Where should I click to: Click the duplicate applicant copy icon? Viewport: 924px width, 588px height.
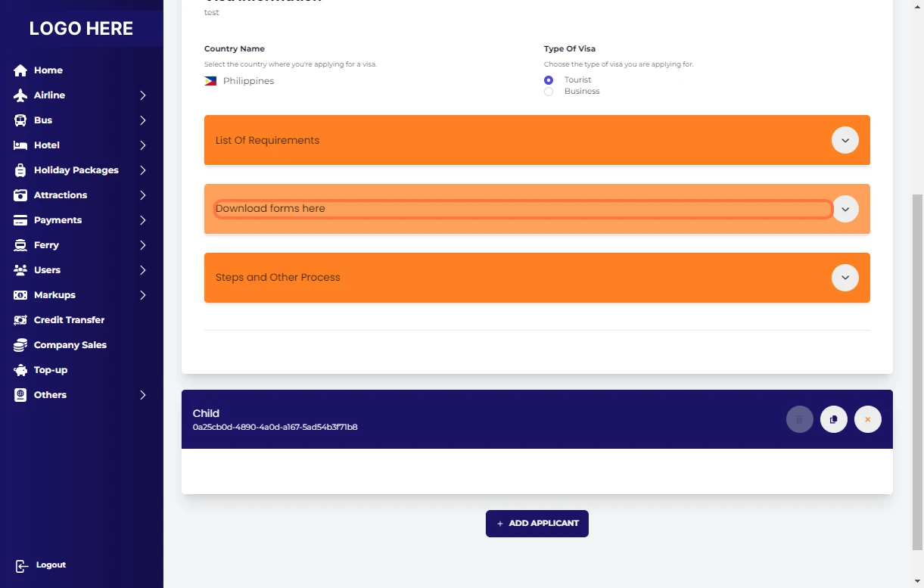coord(833,419)
